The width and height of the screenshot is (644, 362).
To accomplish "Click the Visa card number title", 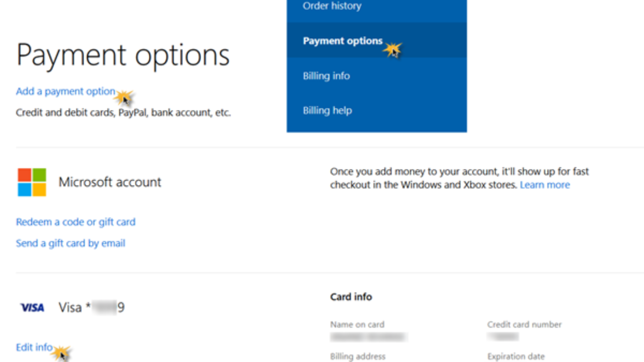I will pyautogui.click(x=91, y=308).
